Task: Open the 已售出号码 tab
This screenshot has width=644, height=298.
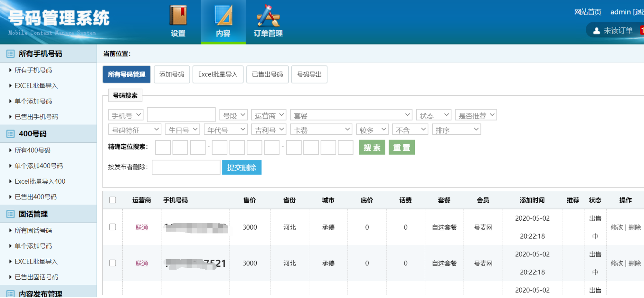Action: (267, 74)
